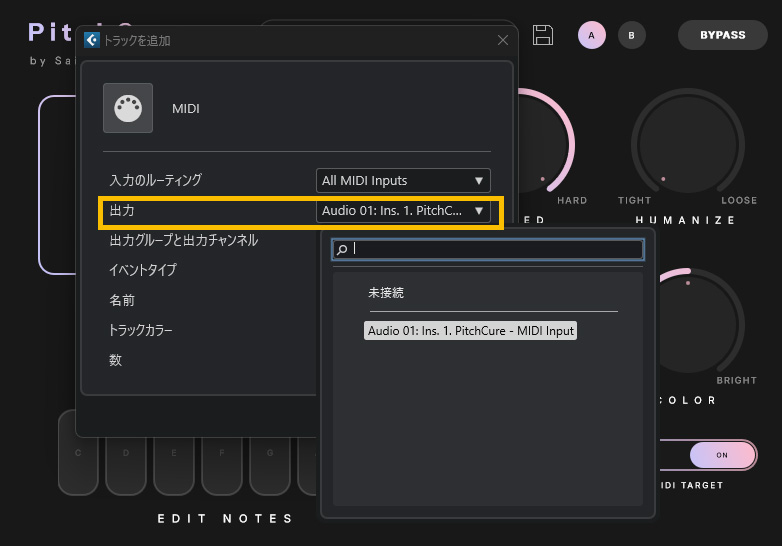Click the 入力のルーティング label
The image size is (782, 546).
(155, 180)
